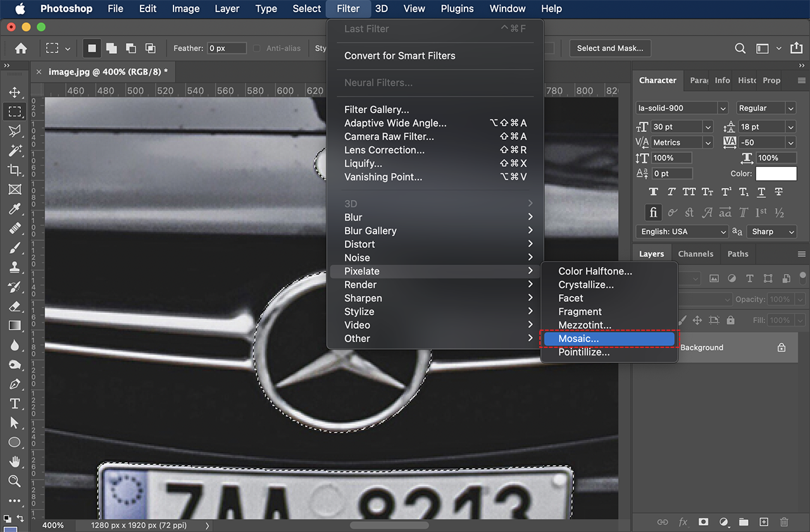Select the Gradient tool
This screenshot has width=810, height=532.
pos(14,326)
